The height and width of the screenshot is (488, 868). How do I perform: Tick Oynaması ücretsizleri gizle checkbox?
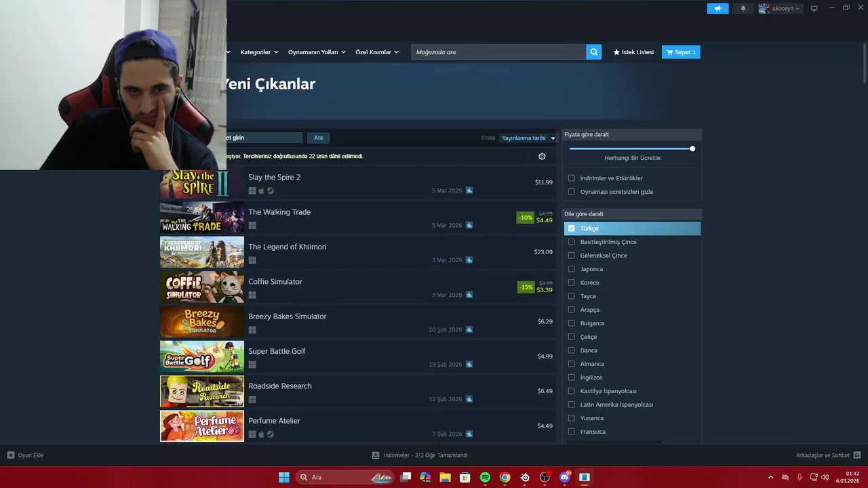click(x=571, y=192)
